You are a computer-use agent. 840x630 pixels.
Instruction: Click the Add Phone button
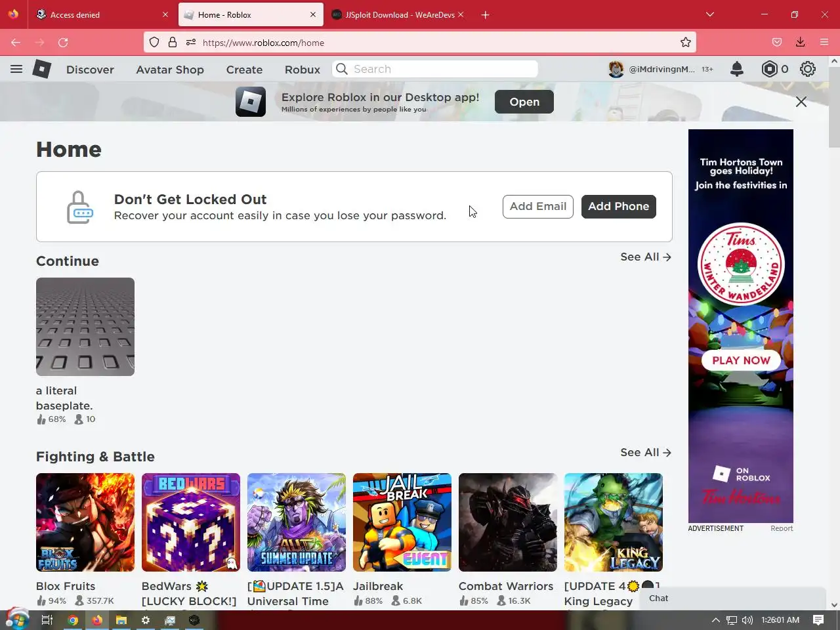tap(618, 207)
